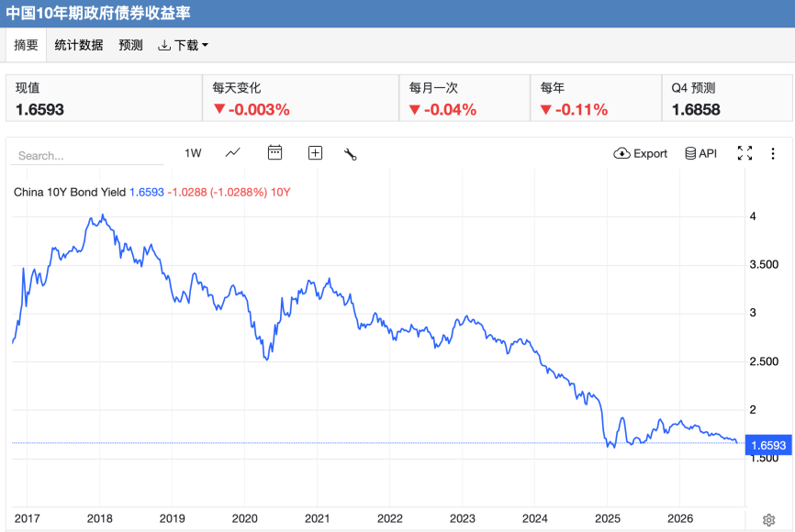Open the API data access button
The width and height of the screenshot is (795, 532).
pyautogui.click(x=700, y=153)
